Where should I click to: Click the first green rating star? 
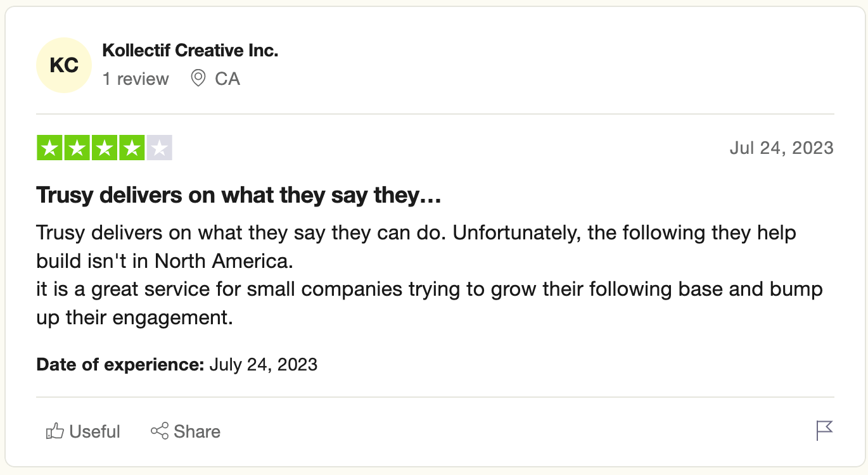click(49, 148)
